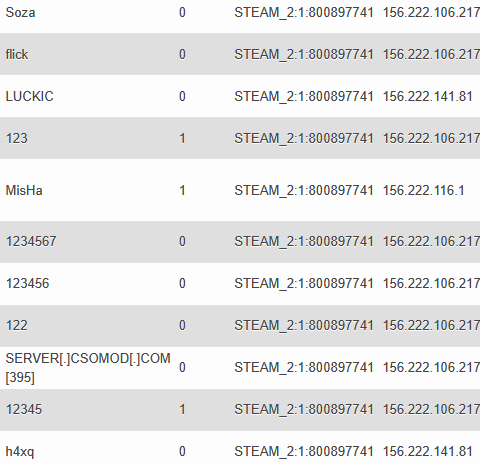Click the MisHa player name

pos(24,191)
